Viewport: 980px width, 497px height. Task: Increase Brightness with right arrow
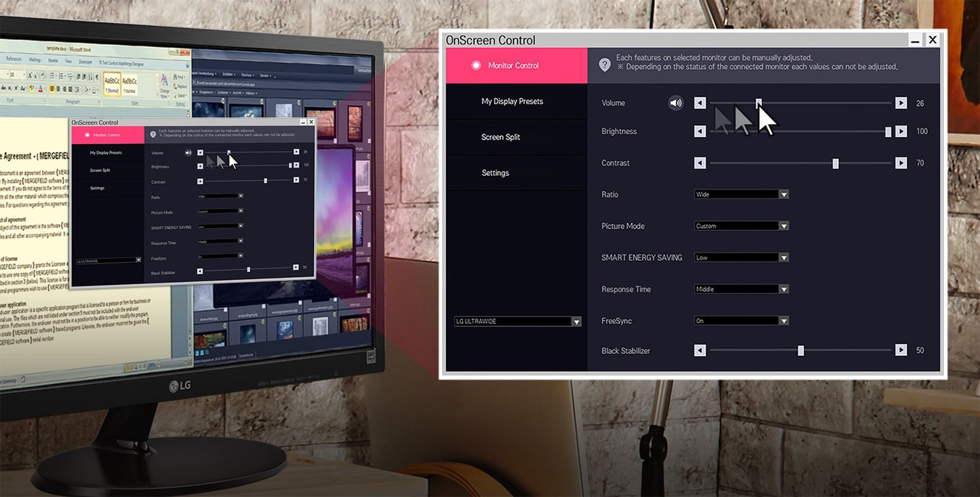coord(901,131)
